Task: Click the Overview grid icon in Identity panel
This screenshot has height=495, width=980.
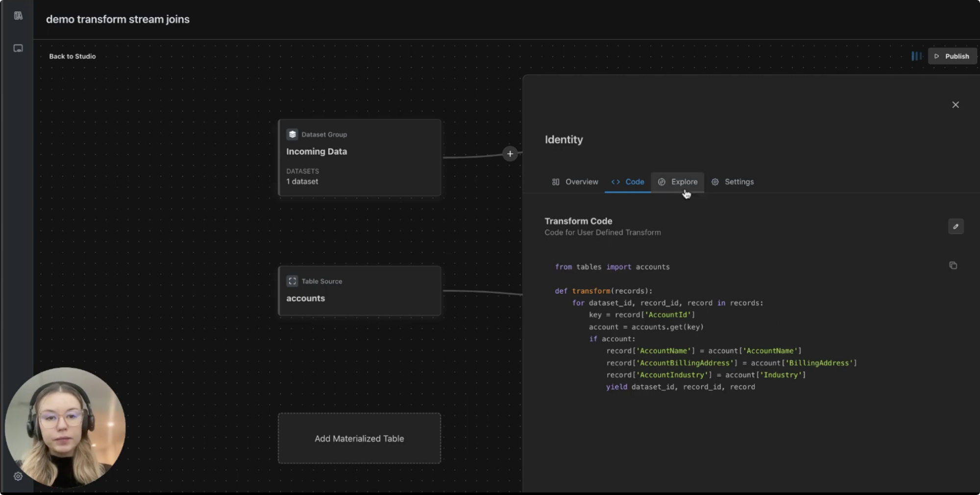Action: 556,182
